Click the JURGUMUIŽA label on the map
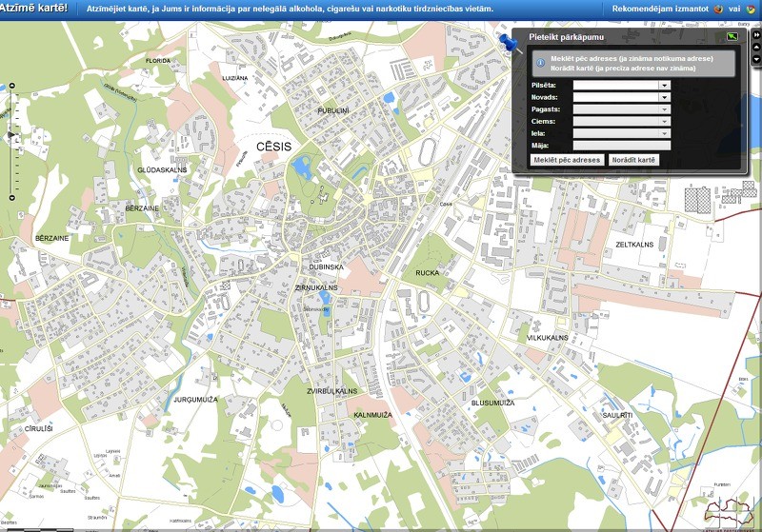This screenshot has width=762, height=532. tap(196, 400)
